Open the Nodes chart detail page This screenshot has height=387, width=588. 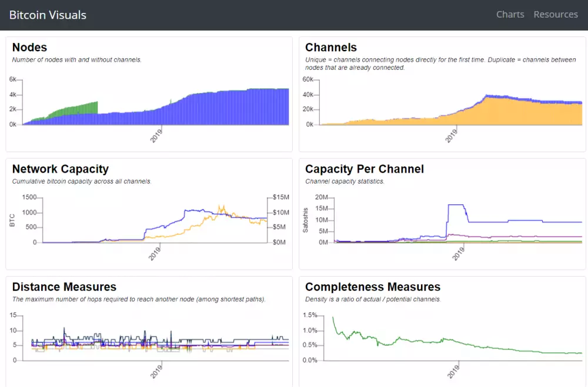(29, 48)
